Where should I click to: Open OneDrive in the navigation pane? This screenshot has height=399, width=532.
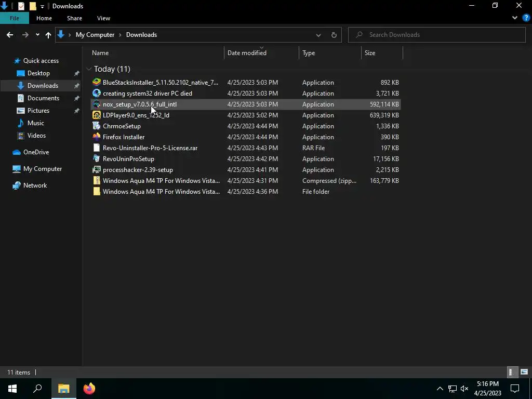coord(36,152)
